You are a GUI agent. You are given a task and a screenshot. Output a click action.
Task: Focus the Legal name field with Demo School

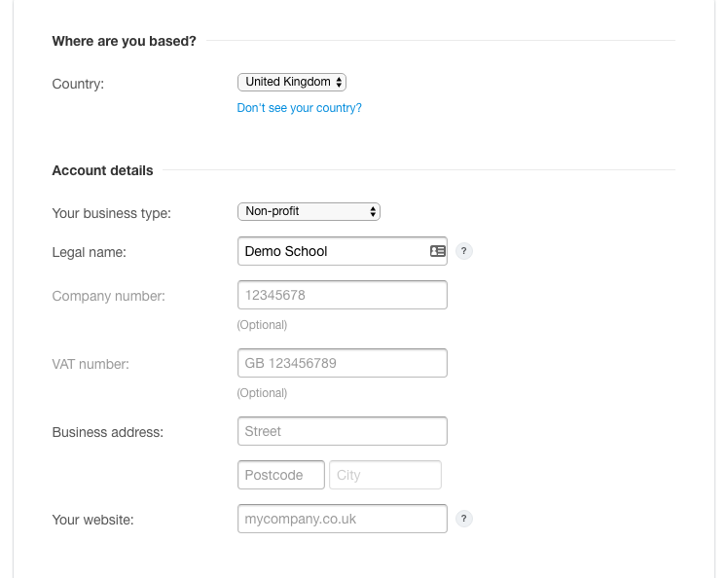coord(331,251)
